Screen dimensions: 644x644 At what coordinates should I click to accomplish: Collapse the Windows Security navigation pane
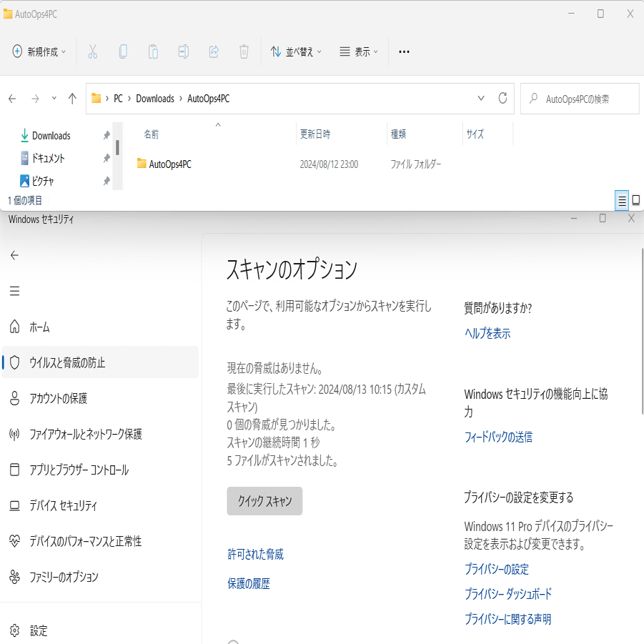(13, 290)
